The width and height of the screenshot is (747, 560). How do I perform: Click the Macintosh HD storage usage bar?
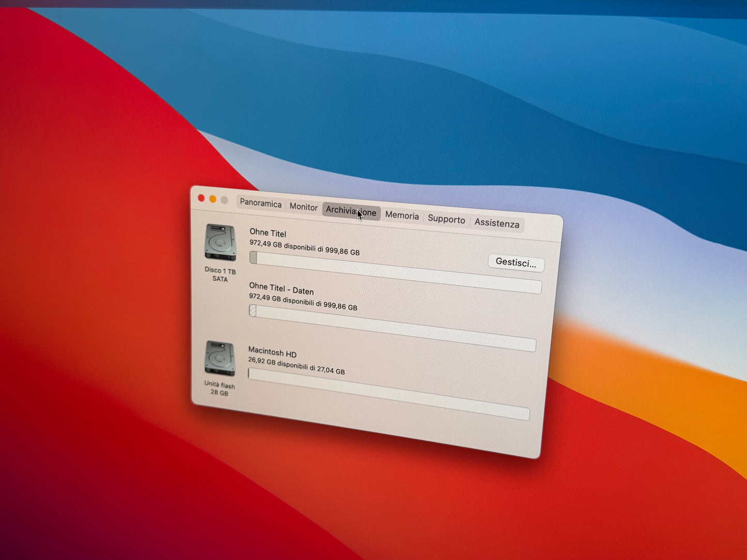click(x=388, y=393)
